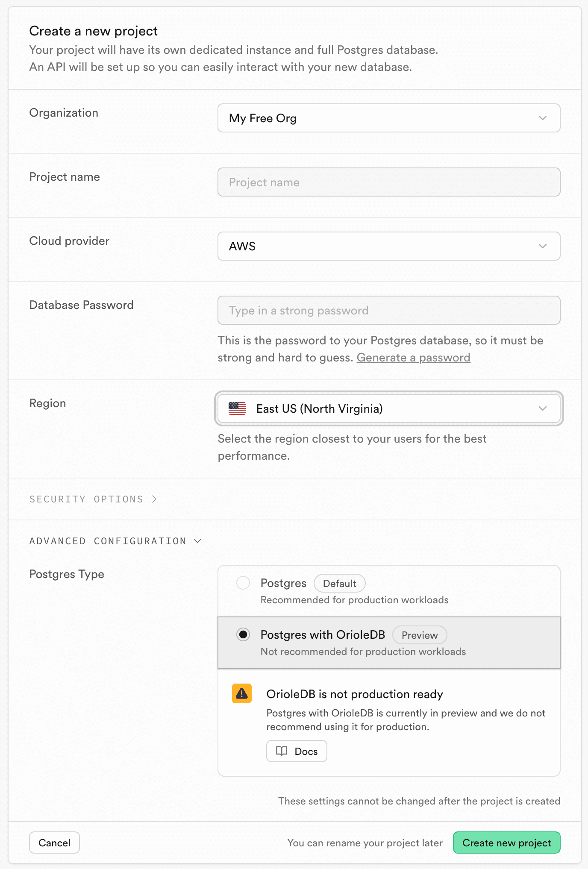Click the Generate a password link
The image size is (588, 869).
pos(413,358)
